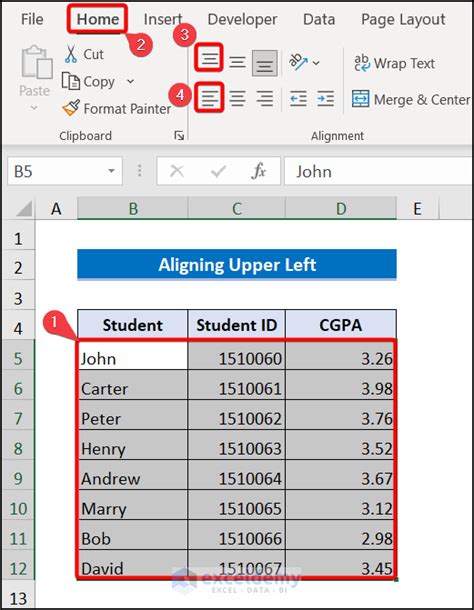Image resolution: width=474 pixels, height=610 pixels.
Task: Open the Data tab
Action: (x=319, y=19)
